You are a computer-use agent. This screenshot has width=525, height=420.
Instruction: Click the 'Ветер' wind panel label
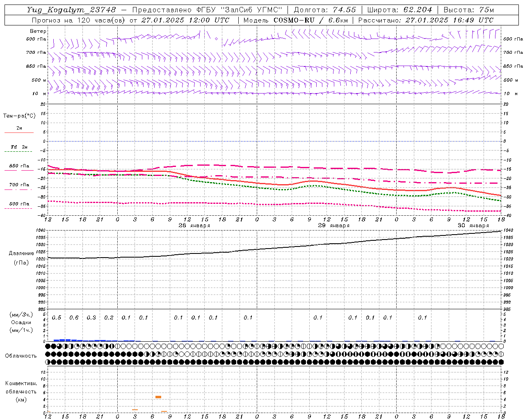click(x=38, y=31)
